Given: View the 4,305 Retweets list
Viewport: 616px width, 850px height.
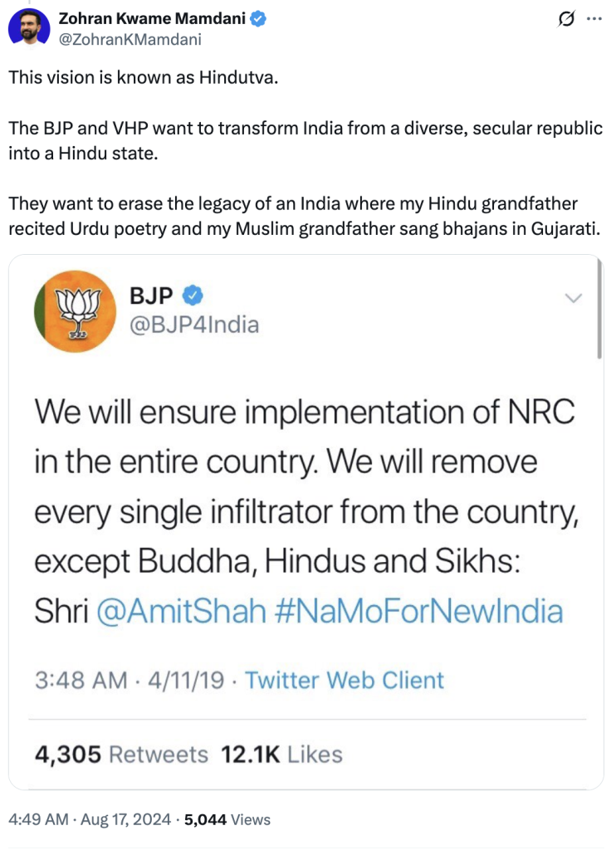Looking at the screenshot, I should coord(120,755).
